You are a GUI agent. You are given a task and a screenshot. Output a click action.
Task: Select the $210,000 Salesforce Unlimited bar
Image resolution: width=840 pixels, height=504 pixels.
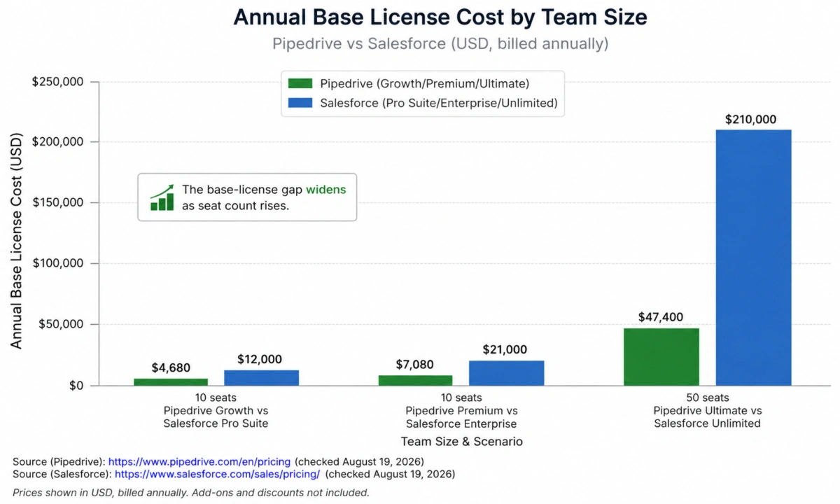753,258
